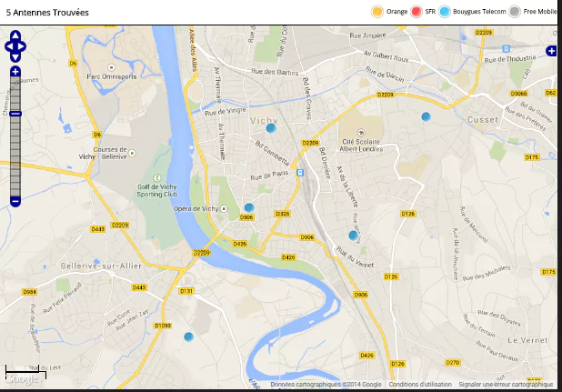Click the Cité Scolaire Albert Londres icon
The width and height of the screenshot is (562, 392).
click(x=361, y=133)
